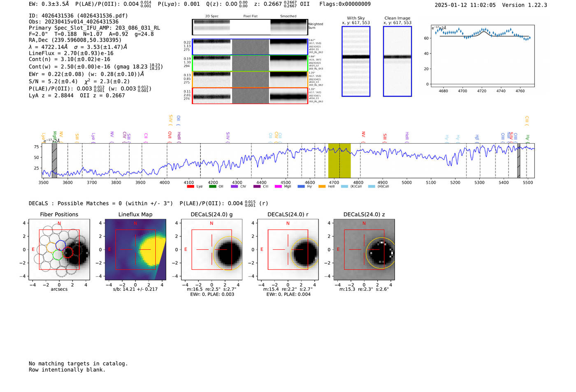Image resolution: width=576 pixels, height=392 pixels.
Task: Click the Row intentionally blank text
Action: point(67,369)
